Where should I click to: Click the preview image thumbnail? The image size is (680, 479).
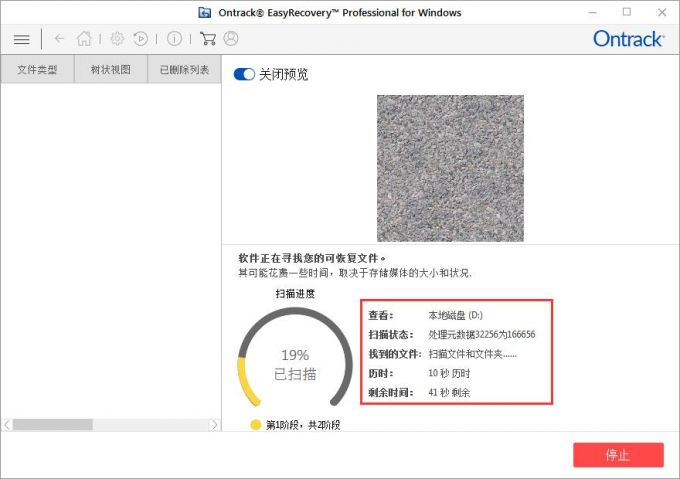(x=450, y=168)
